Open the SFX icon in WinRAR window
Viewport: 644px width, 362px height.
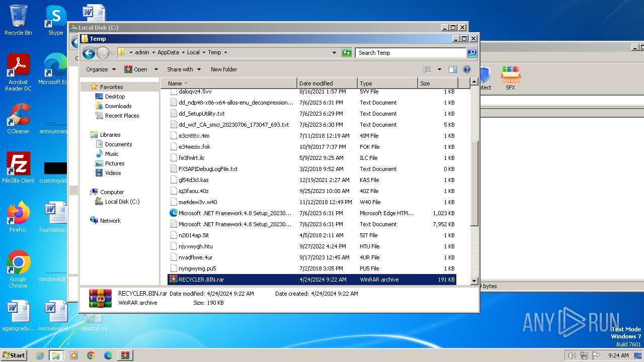[x=510, y=78]
